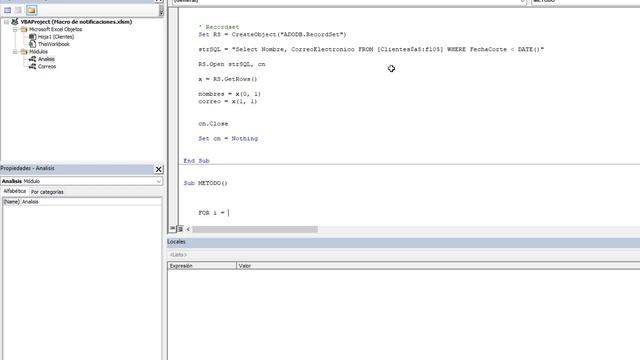Click the VBAProject icon
640x360 pixels.
point(15,22)
